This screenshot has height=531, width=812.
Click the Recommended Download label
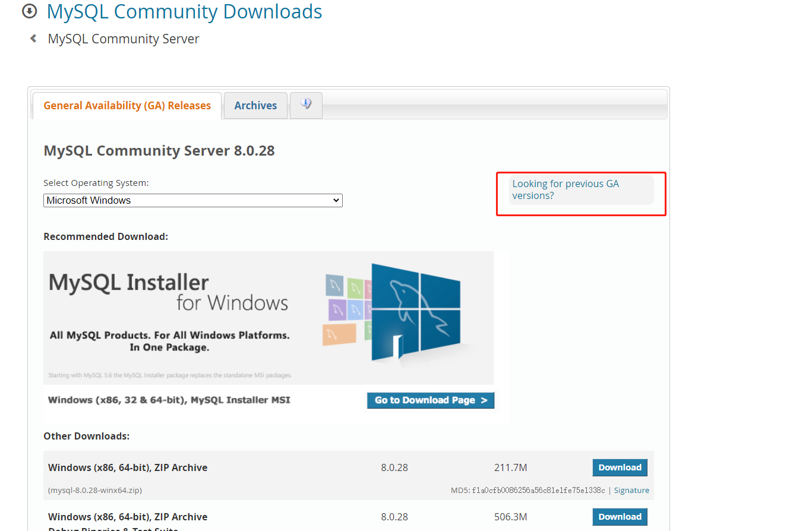(106, 236)
